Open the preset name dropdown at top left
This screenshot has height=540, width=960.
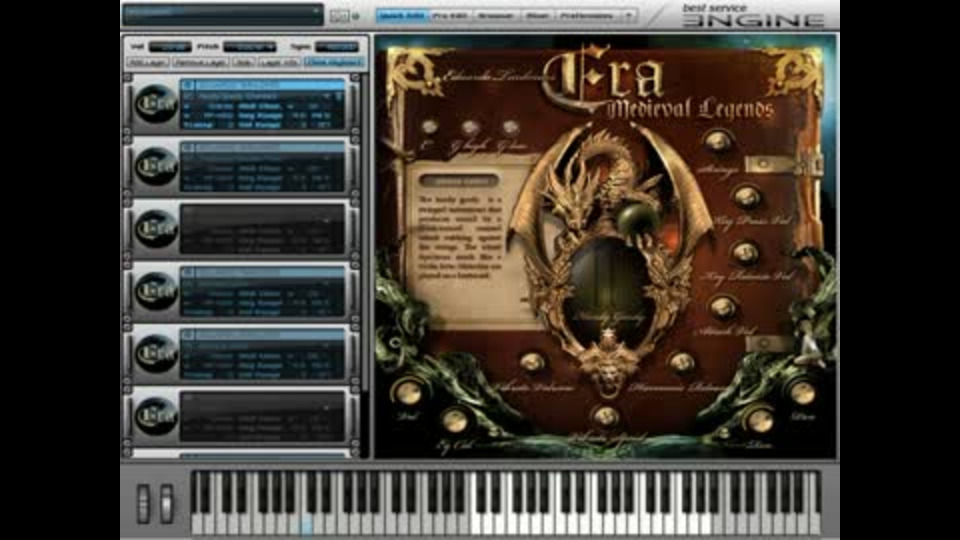point(223,15)
